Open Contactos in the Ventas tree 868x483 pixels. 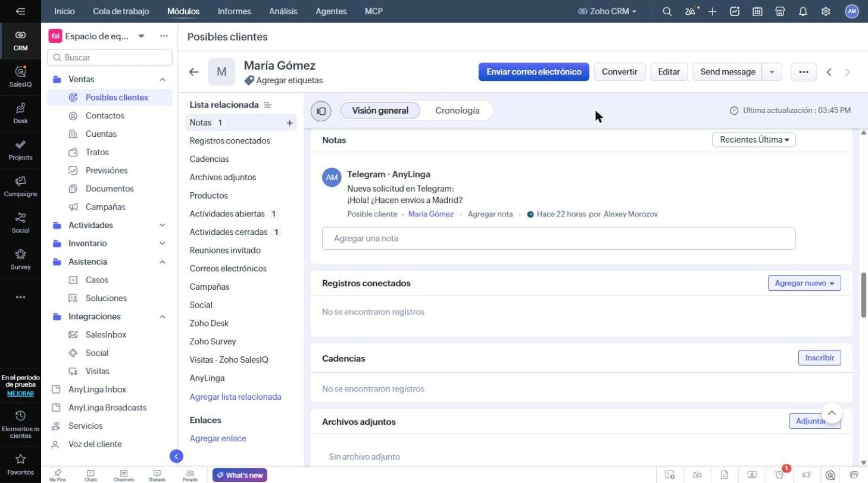105,116
